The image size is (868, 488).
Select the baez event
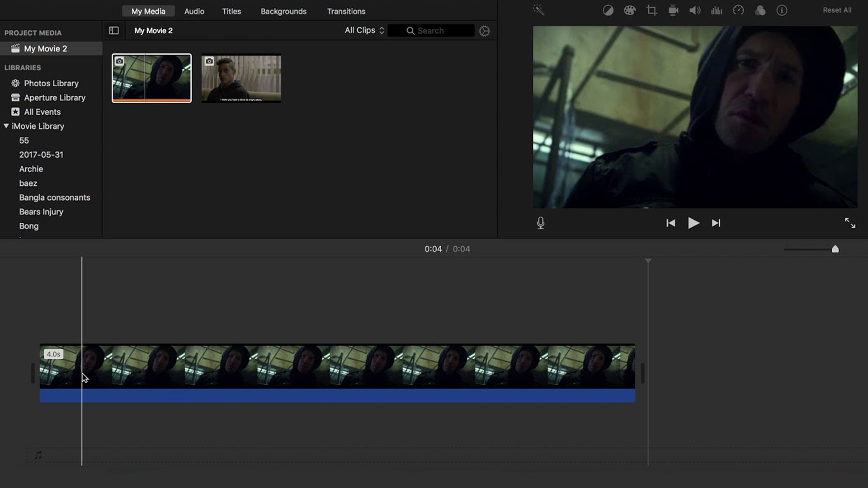(x=28, y=183)
